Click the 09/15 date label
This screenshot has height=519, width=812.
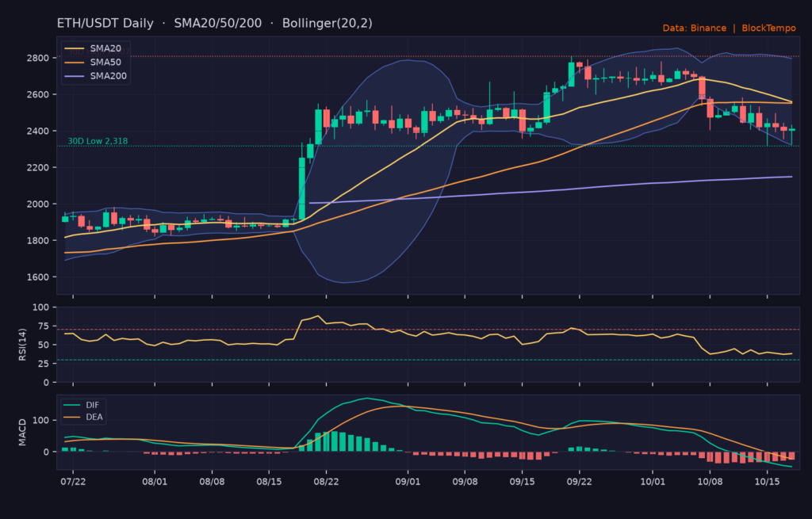(x=522, y=482)
